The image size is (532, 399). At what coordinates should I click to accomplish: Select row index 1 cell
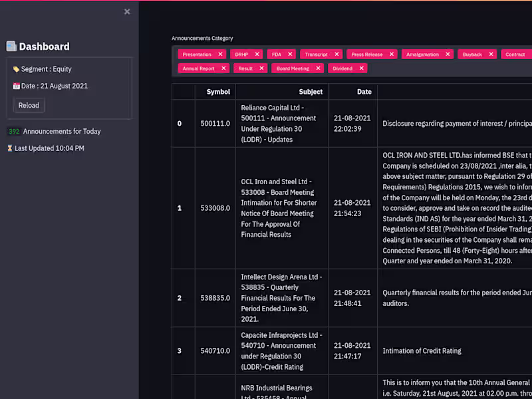tap(184, 208)
